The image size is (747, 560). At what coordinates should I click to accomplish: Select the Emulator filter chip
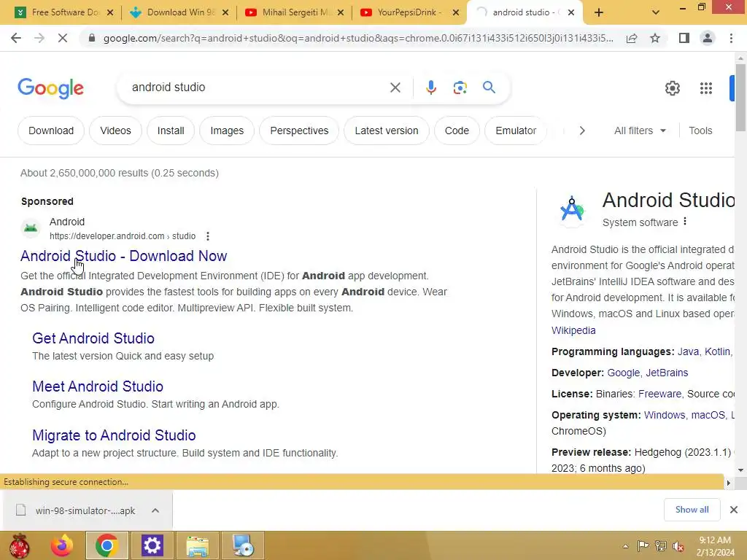516,131
